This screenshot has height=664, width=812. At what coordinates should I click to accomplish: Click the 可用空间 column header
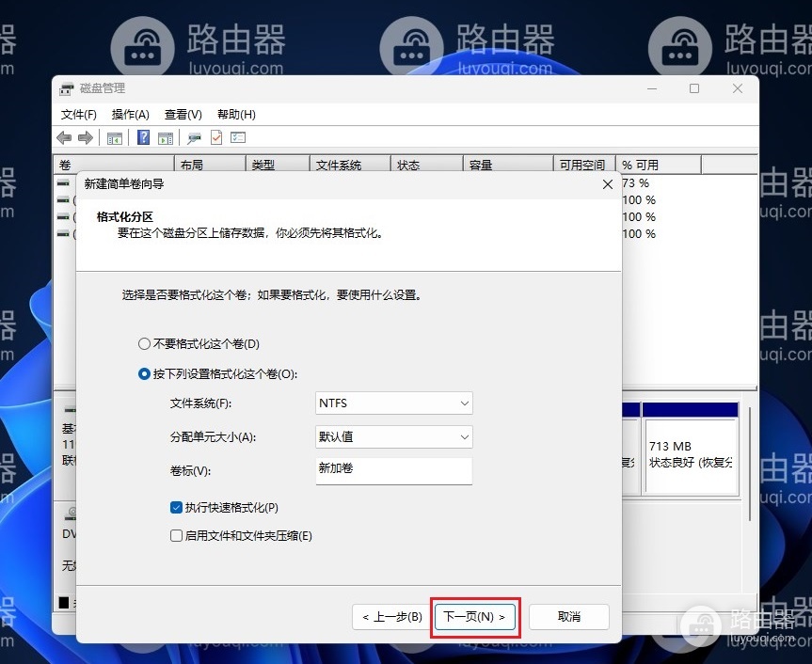coord(584,165)
